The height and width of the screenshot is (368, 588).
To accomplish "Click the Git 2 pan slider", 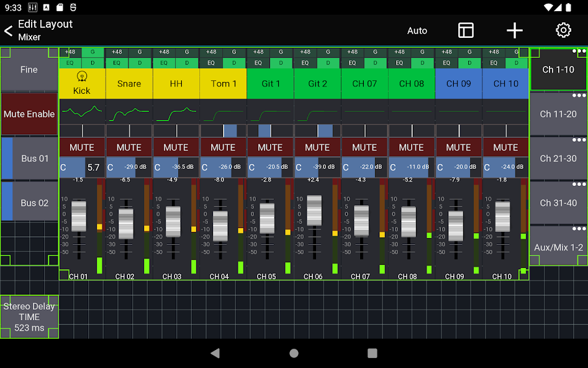I will (x=318, y=131).
